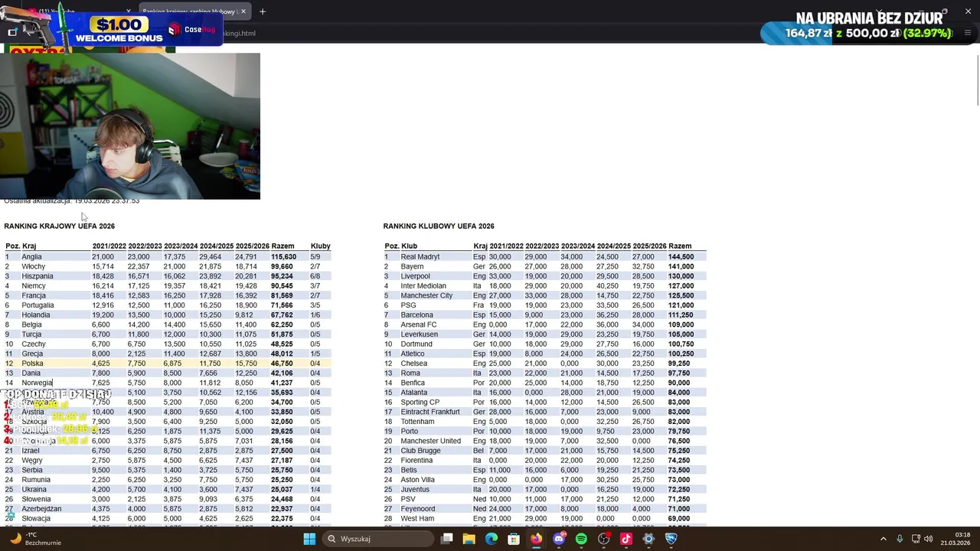
Task: Open Spotify from the taskbar
Action: (x=581, y=539)
